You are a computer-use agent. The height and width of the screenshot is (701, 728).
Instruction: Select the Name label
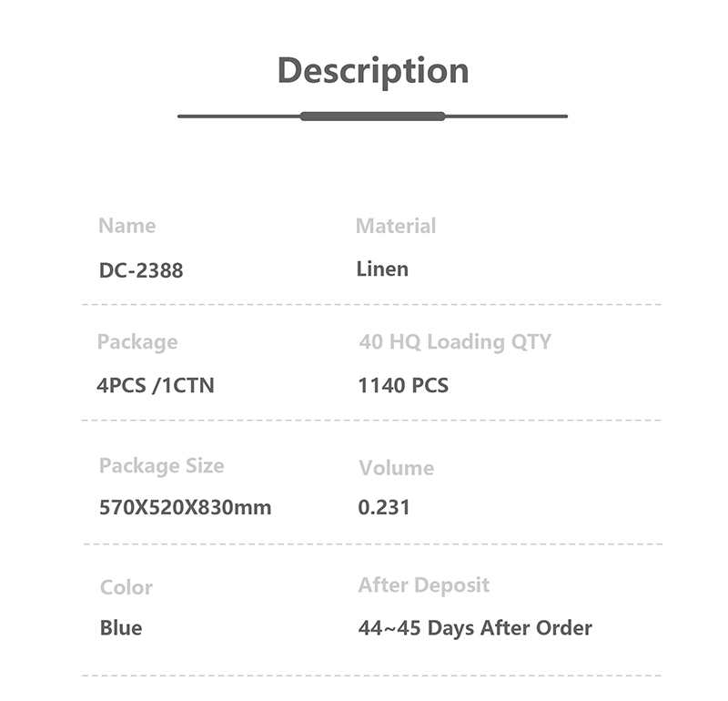(x=127, y=226)
